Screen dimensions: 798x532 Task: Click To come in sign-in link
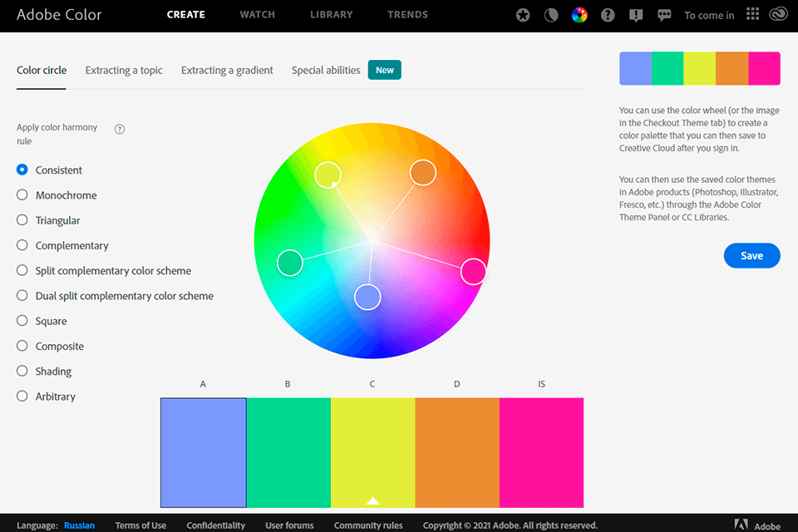click(709, 15)
